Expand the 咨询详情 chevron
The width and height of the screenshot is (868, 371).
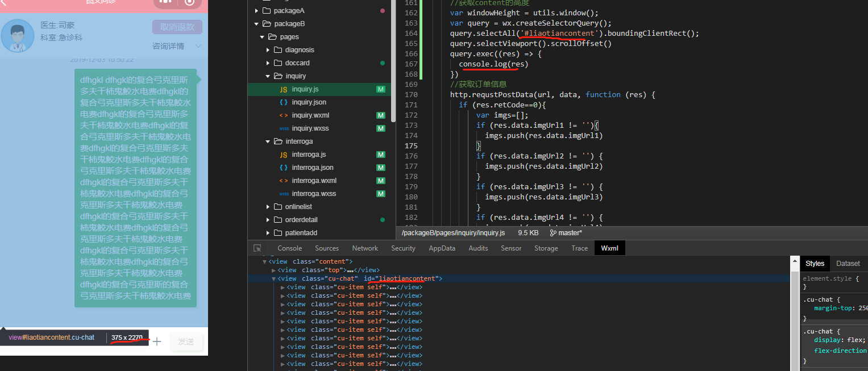198,46
